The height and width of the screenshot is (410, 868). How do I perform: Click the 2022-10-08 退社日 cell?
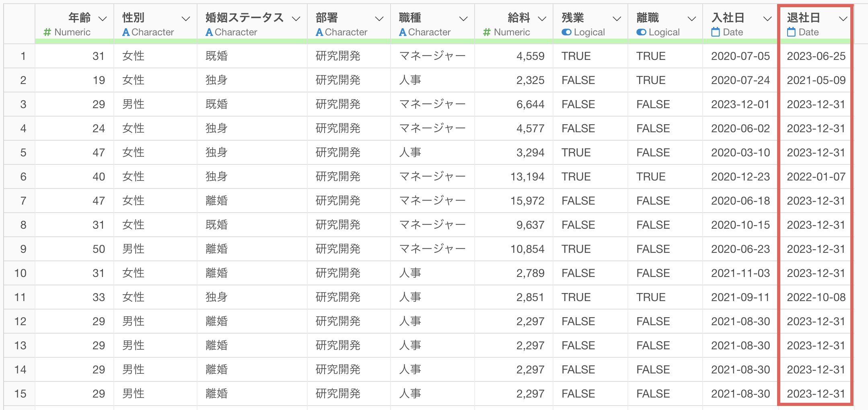point(816,297)
